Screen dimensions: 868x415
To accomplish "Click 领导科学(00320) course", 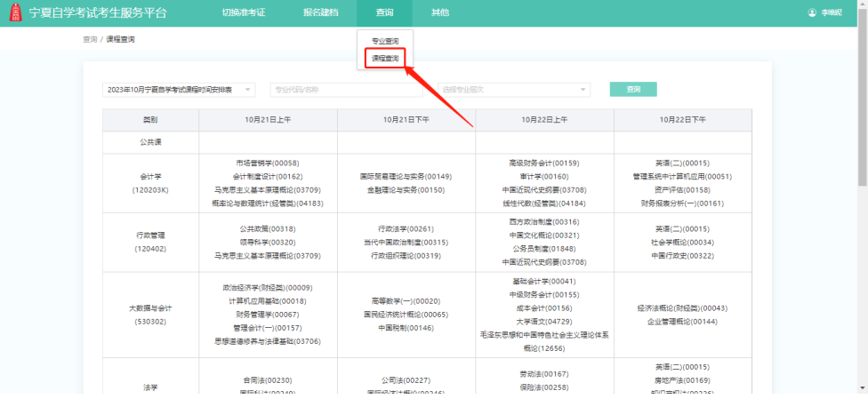I will [268, 243].
